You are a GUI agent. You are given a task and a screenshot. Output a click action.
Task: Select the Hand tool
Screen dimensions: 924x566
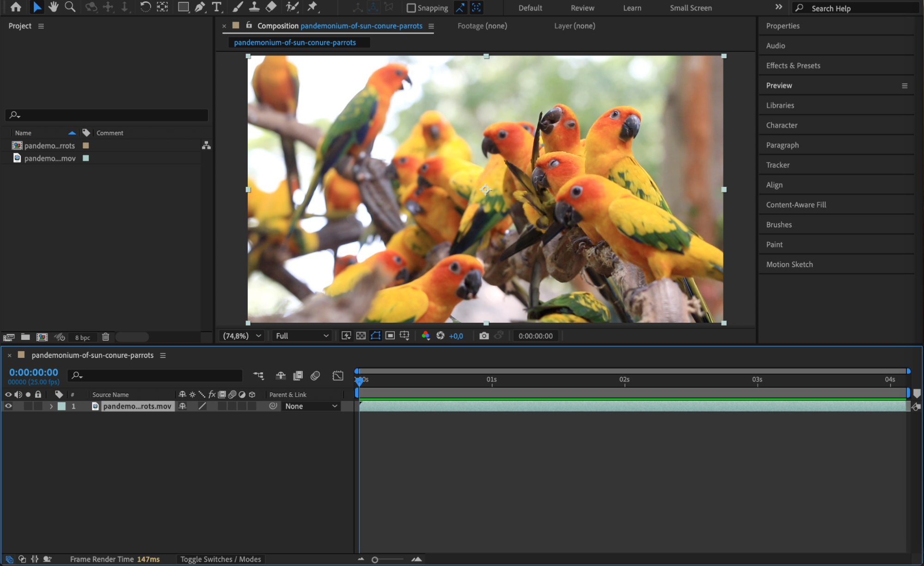(53, 7)
